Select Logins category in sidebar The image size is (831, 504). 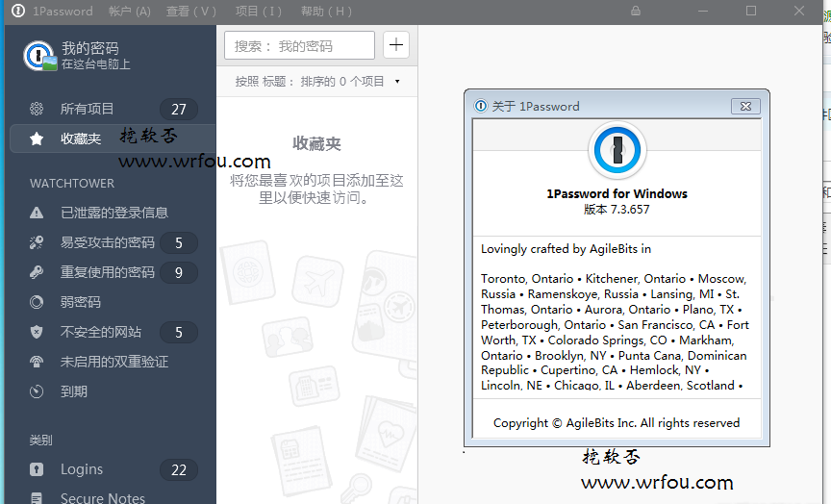coord(82,469)
